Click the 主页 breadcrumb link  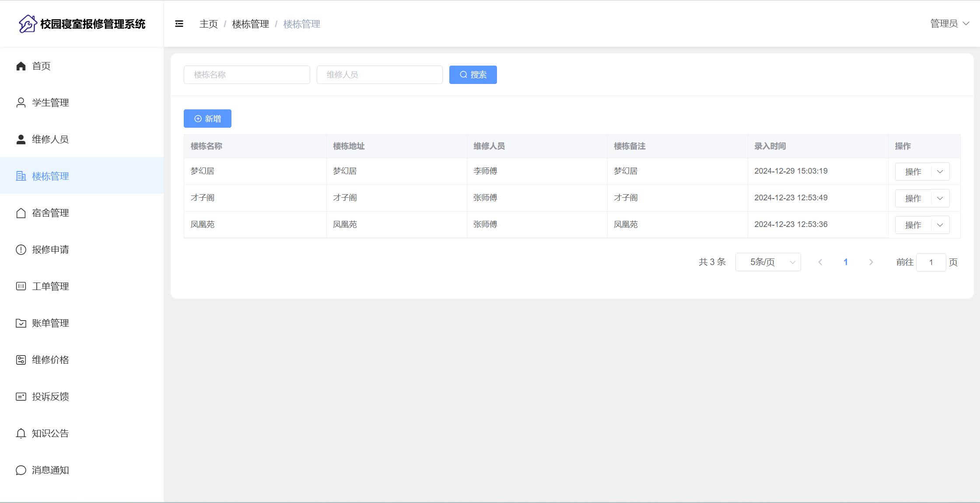[x=208, y=24]
